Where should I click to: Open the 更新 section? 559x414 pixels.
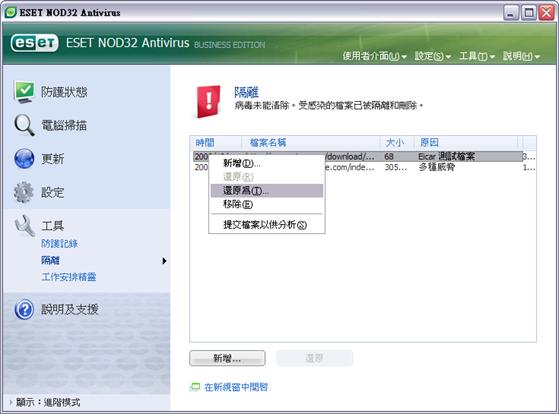point(52,159)
